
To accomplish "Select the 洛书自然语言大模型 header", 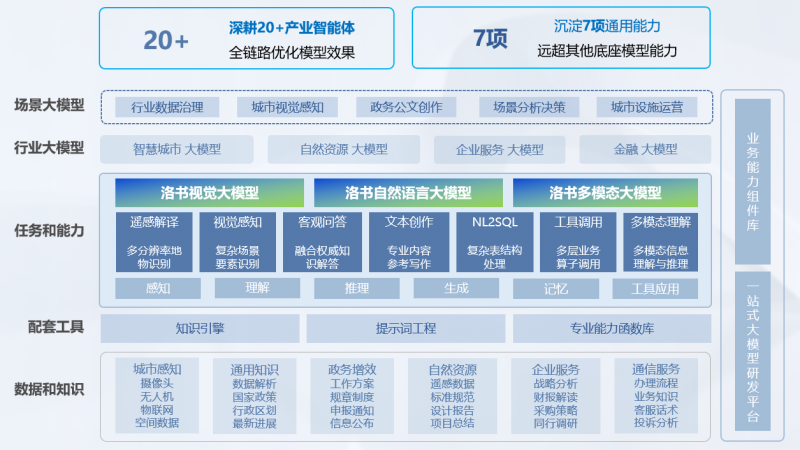I will click(407, 193).
